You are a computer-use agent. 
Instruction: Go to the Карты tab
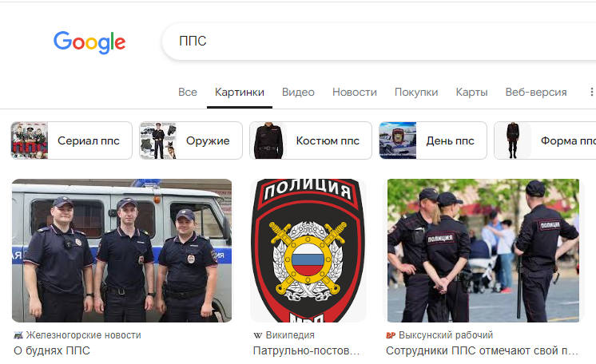click(x=471, y=93)
